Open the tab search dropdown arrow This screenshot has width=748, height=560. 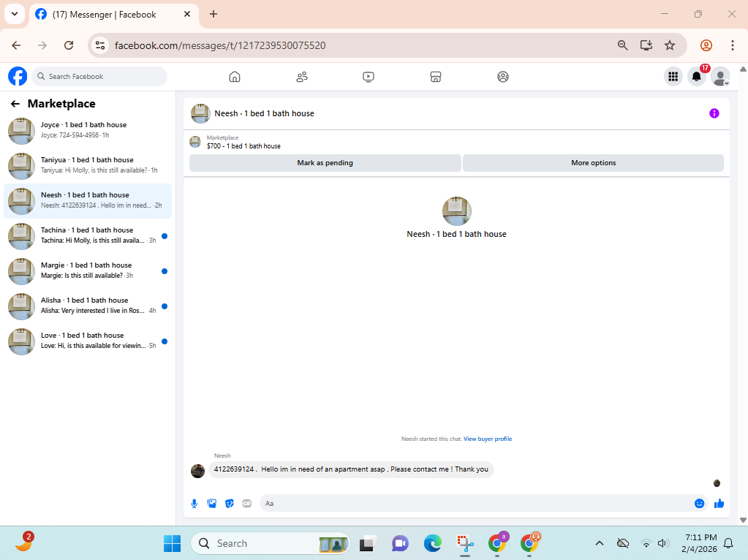coord(15,14)
